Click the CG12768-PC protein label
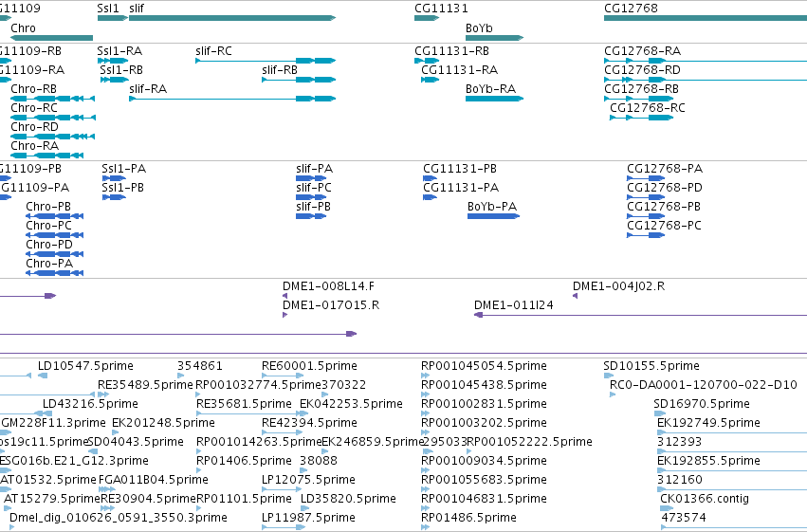The width and height of the screenshot is (807, 532). click(x=665, y=226)
